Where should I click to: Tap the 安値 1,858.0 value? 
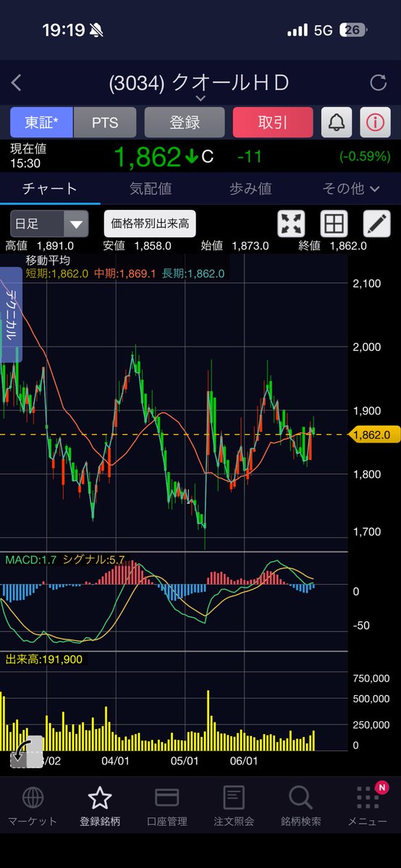coord(153,246)
